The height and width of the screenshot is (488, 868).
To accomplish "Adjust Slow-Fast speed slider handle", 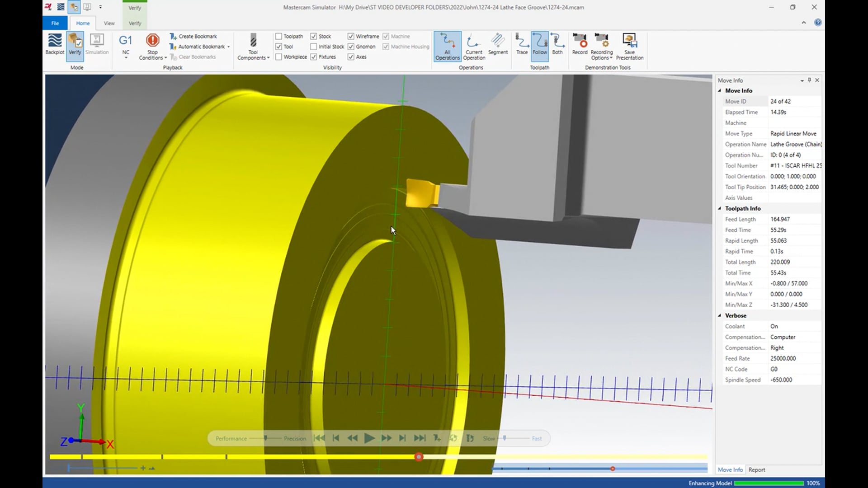I will point(505,438).
